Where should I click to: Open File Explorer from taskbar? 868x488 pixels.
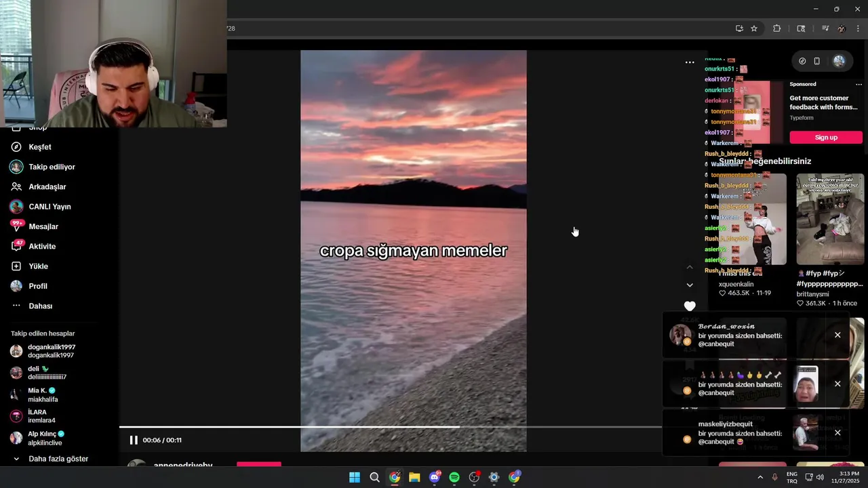pyautogui.click(x=414, y=478)
